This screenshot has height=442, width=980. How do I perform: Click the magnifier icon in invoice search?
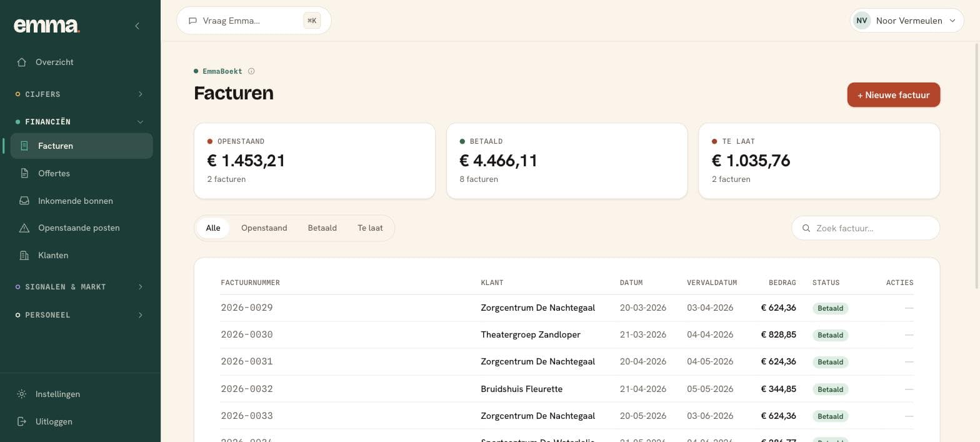pyautogui.click(x=806, y=228)
